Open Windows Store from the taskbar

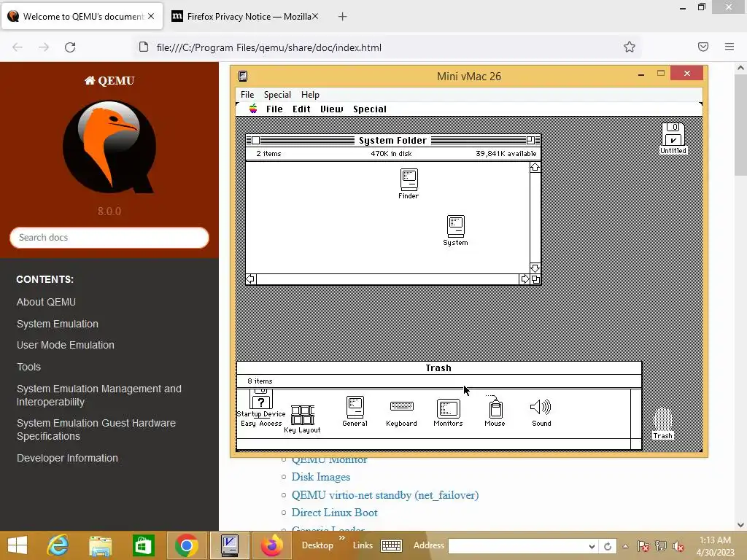pos(144,545)
